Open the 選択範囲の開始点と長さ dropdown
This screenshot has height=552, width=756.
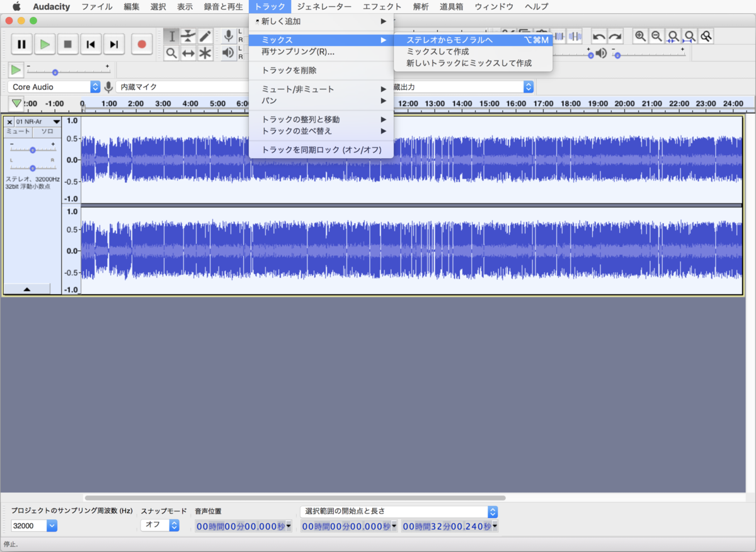[399, 512]
